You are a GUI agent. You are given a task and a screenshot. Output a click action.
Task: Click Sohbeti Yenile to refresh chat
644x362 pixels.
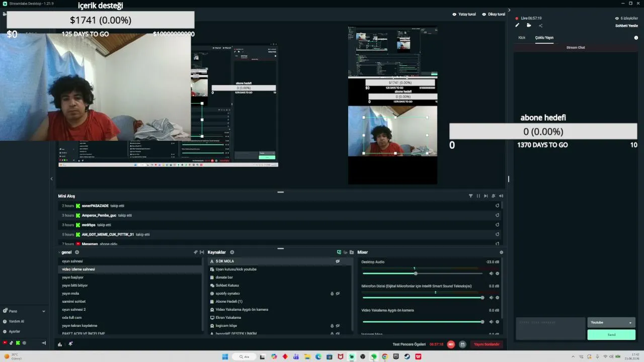pos(626,26)
